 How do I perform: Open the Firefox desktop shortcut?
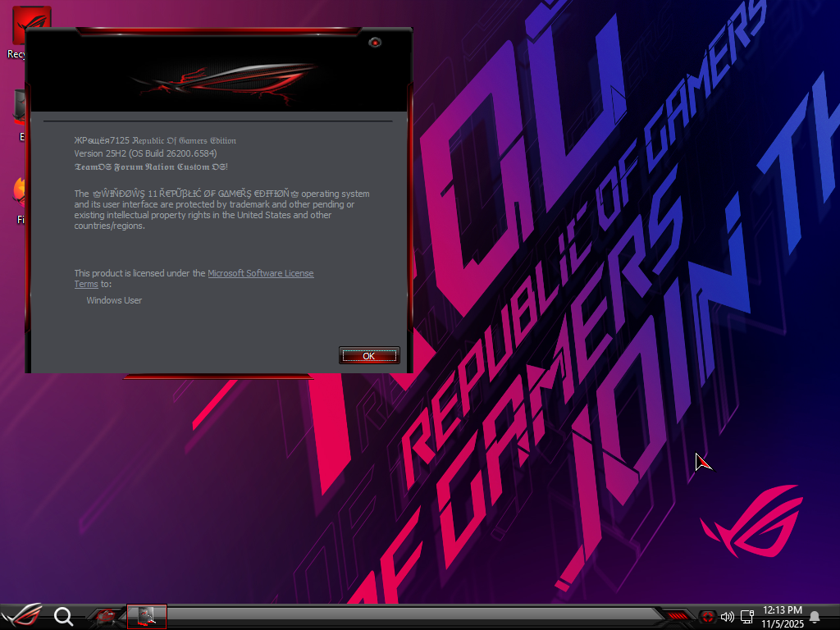click(20, 199)
